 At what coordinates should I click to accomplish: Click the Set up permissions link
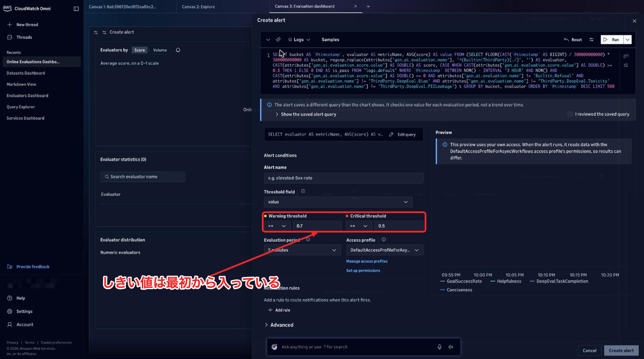tap(363, 271)
